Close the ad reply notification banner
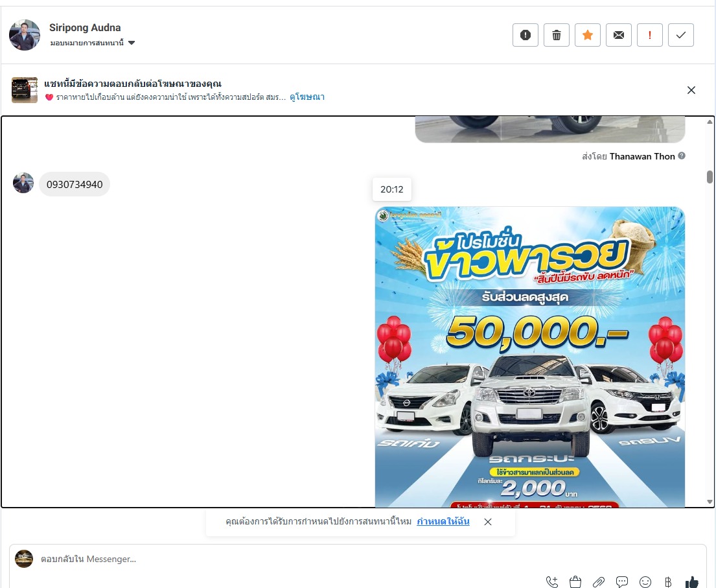Screen dimensions: 716x588 click(x=691, y=90)
